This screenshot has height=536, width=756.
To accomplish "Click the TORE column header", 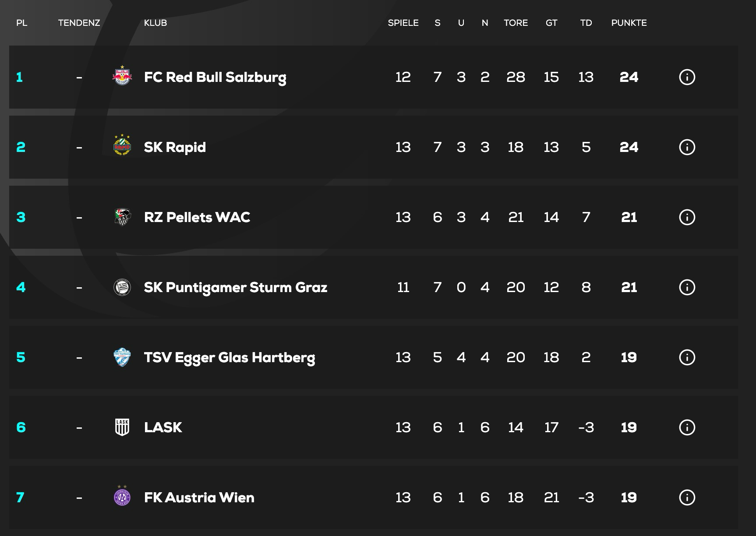I will 516,23.
